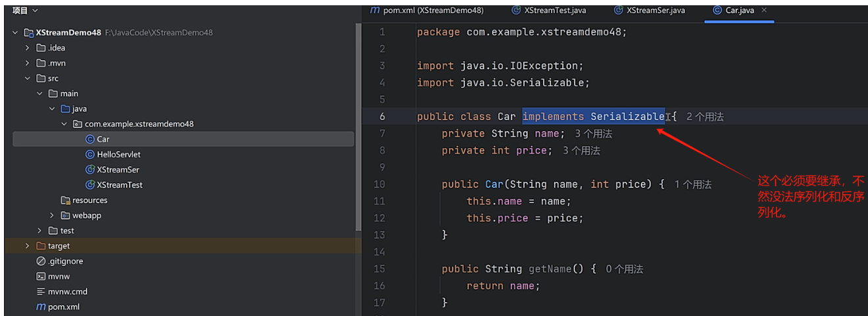Screen dimensions: 868x316
Task: Collapse the java folder
Action: [51, 109]
